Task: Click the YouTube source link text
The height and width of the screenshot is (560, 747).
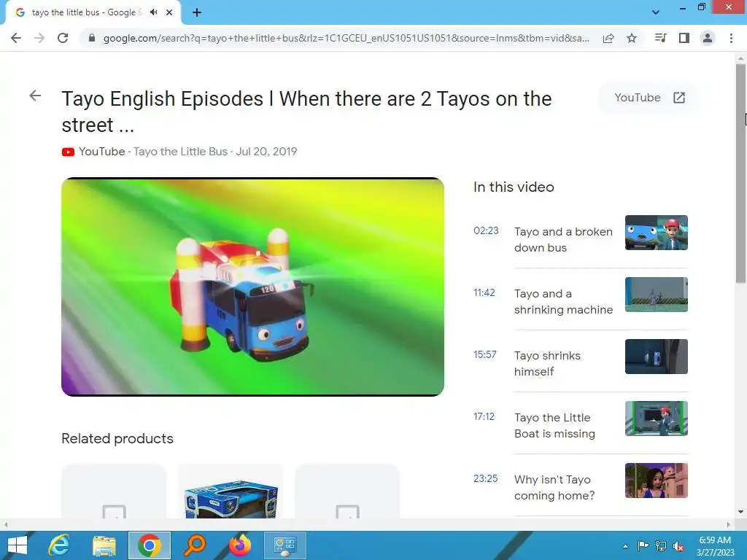Action: [102, 152]
